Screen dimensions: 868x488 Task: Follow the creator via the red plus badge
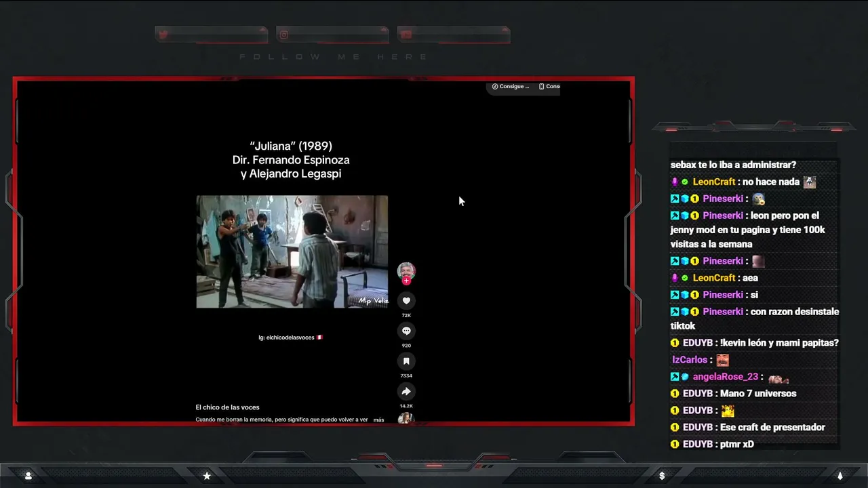pyautogui.click(x=406, y=281)
